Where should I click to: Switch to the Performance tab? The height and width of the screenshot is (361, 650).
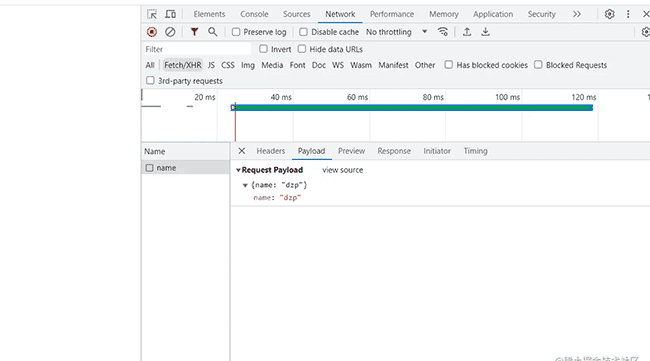pos(392,14)
